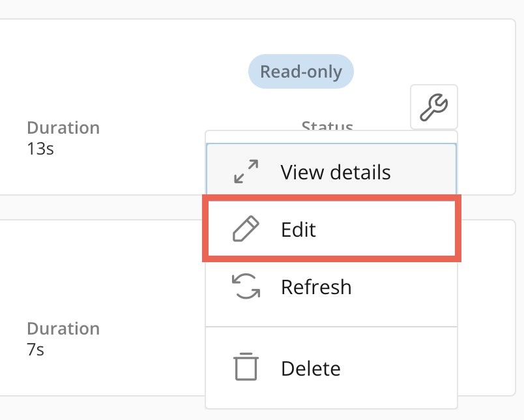Click the Read-only badge
This screenshot has width=524, height=420.
[x=300, y=72]
